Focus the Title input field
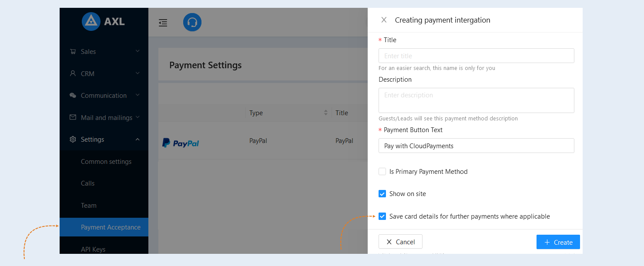 [x=476, y=56]
